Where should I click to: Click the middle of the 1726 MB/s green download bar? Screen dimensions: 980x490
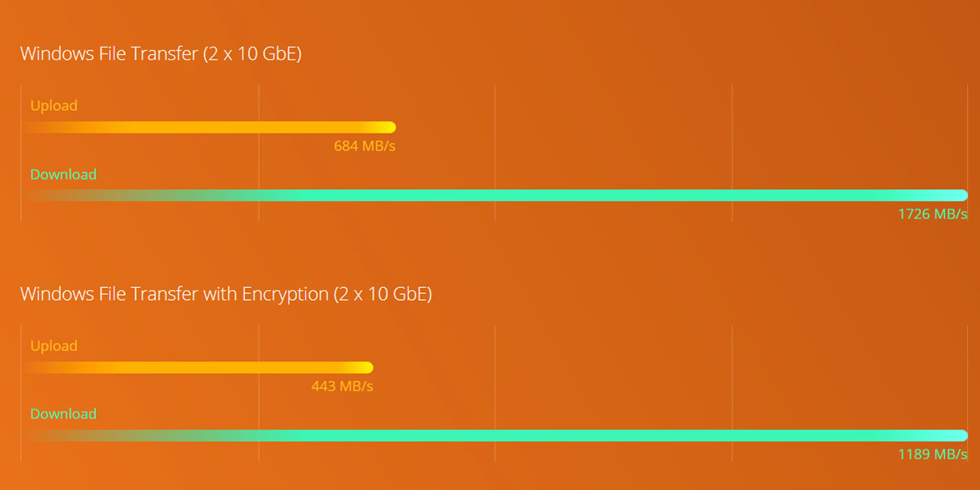coord(496,195)
